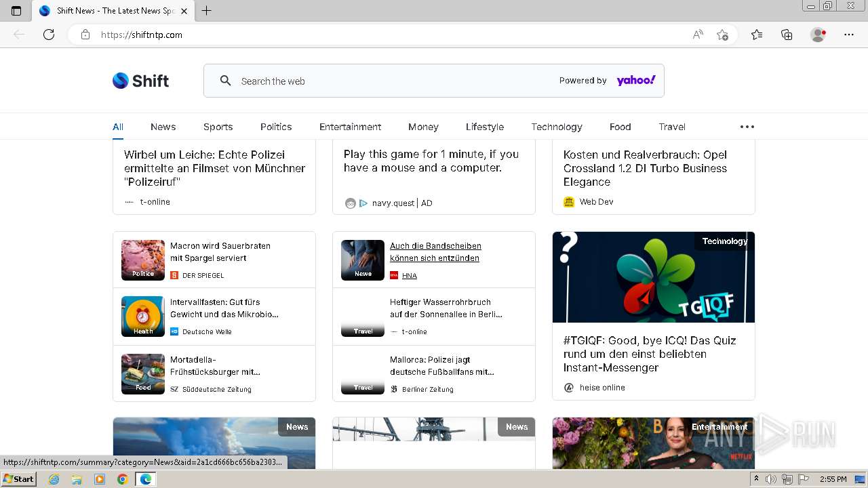Expand more categories ellipsis menu
Image resolution: width=868 pixels, height=488 pixels.
click(x=747, y=127)
